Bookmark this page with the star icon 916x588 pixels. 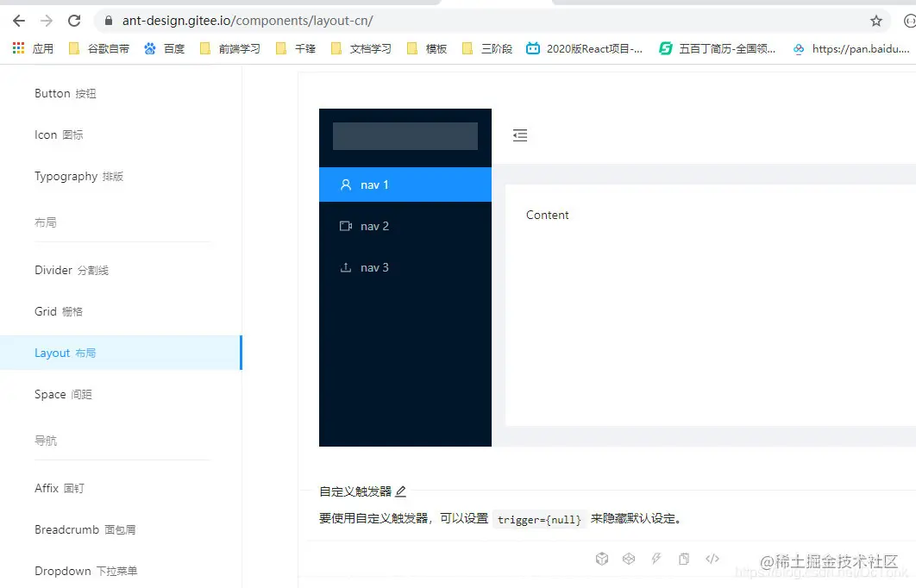[876, 20]
